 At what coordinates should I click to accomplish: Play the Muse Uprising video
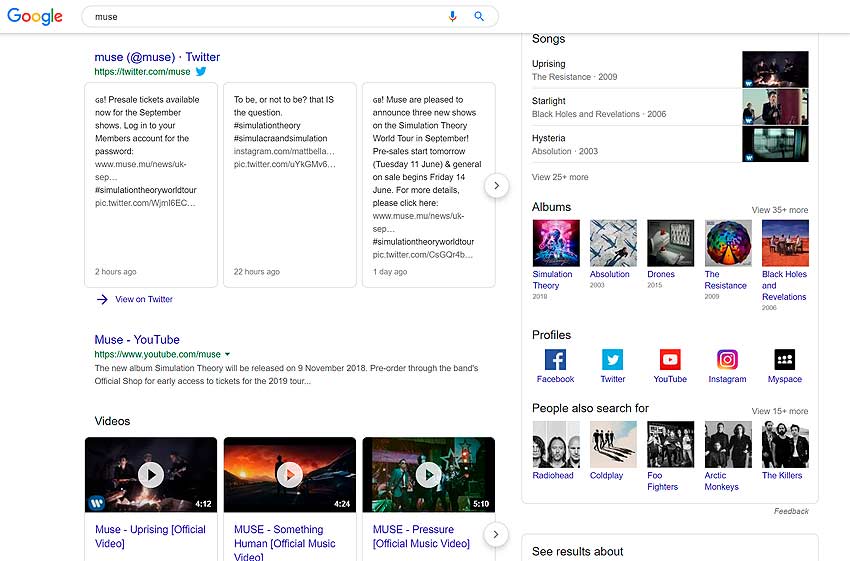[x=151, y=475]
